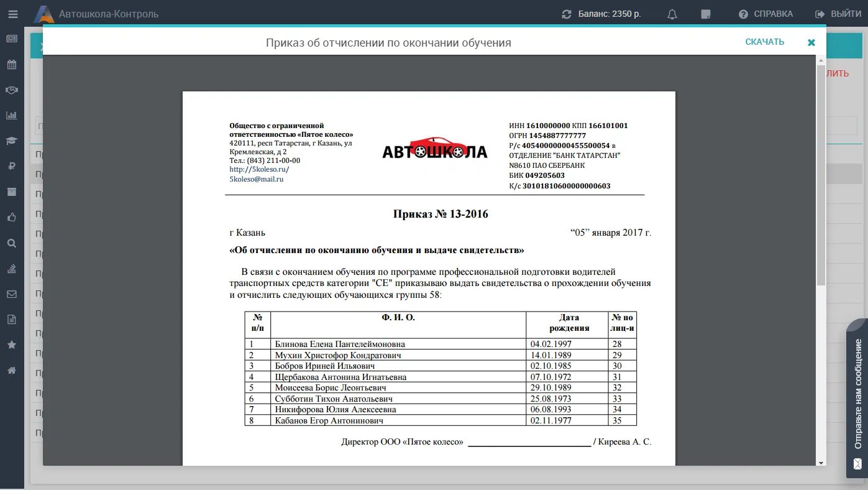Open the bar chart statistics sidebar icon
The width and height of the screenshot is (868, 490).
[x=12, y=115]
